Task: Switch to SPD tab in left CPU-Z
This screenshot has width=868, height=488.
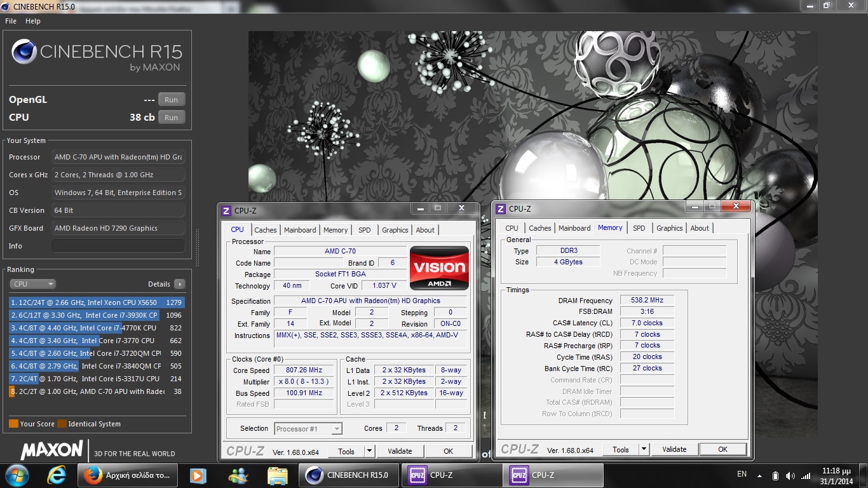Action: coord(364,230)
